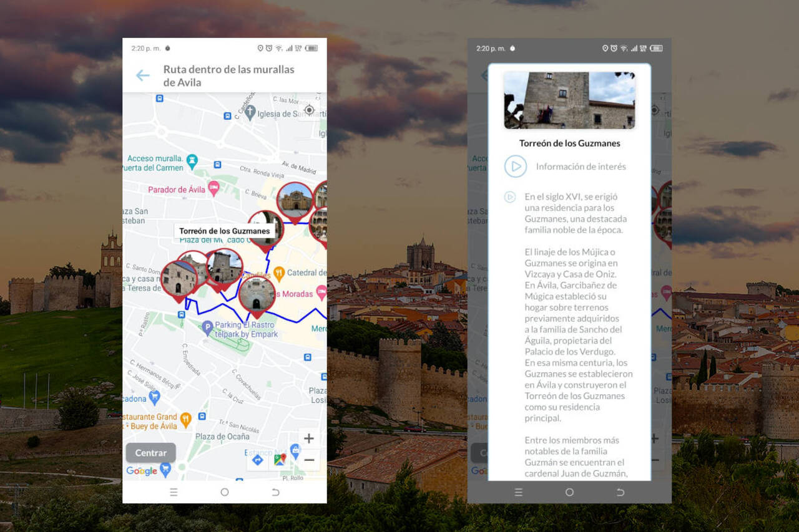Image resolution: width=799 pixels, height=532 pixels.
Task: Tap the back arrow beside the route title
Action: click(x=143, y=75)
